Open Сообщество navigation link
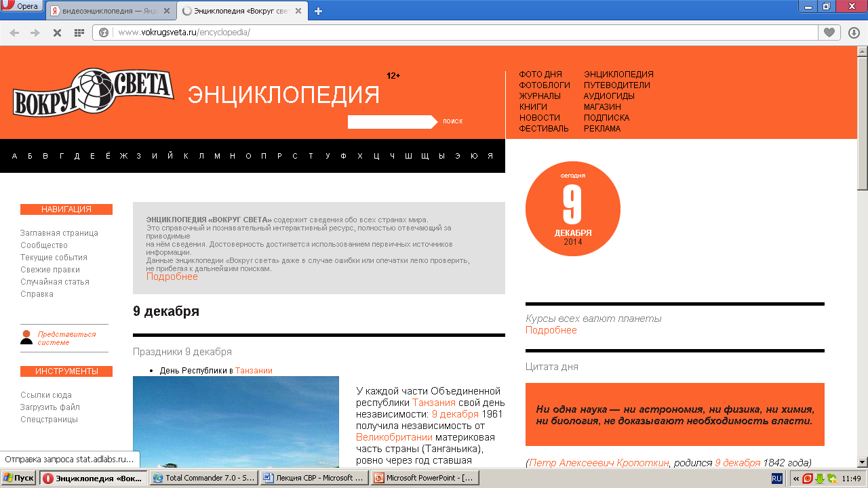The height and width of the screenshot is (488, 868). pos(44,245)
